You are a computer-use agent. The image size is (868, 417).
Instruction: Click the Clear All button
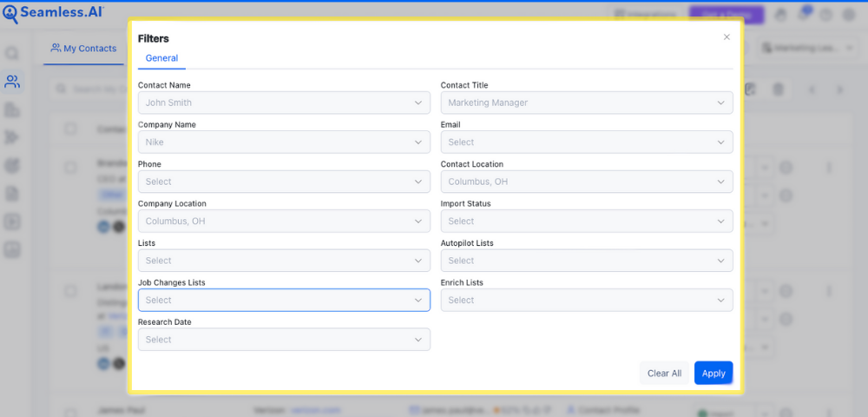pyautogui.click(x=664, y=374)
